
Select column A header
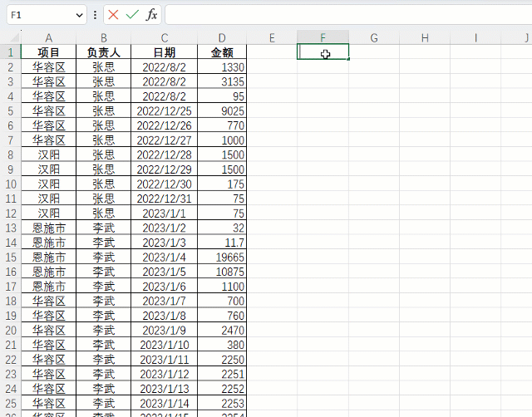[49, 38]
